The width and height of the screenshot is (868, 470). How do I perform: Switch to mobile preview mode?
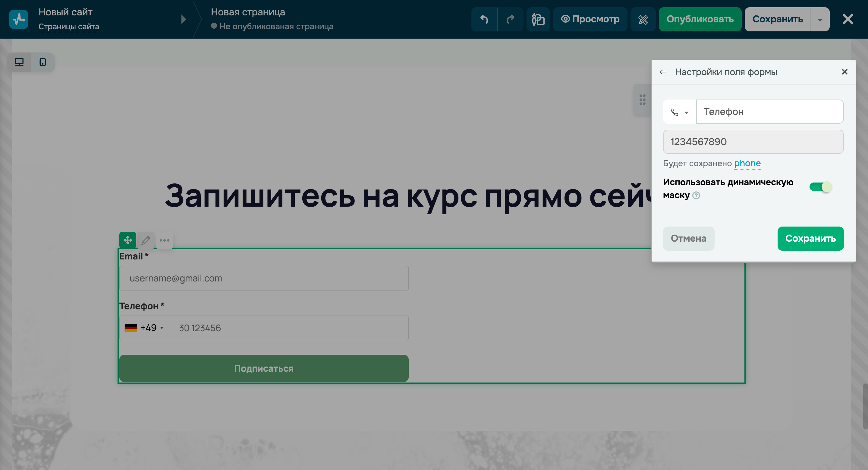click(x=42, y=62)
